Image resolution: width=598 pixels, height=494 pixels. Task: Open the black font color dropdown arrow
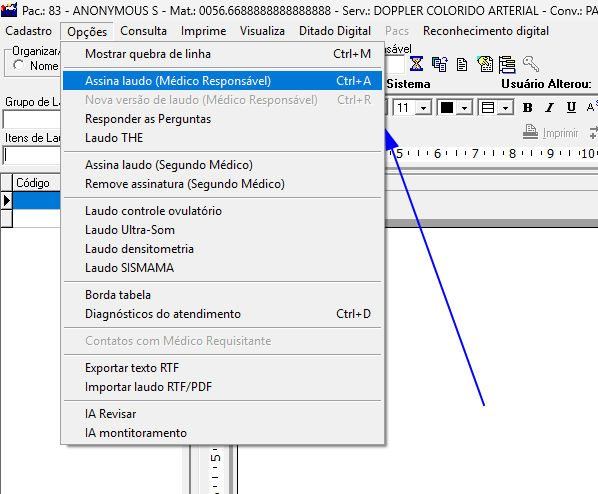(465, 108)
